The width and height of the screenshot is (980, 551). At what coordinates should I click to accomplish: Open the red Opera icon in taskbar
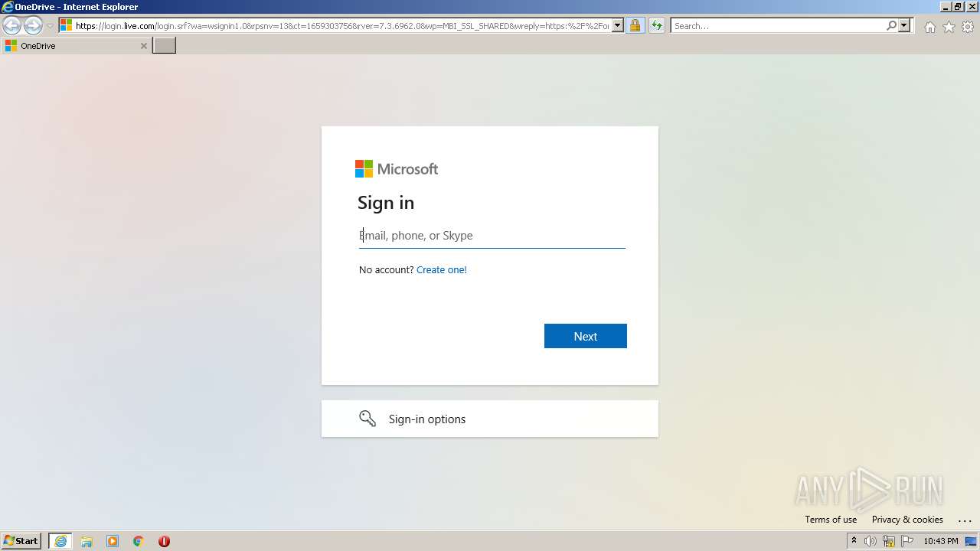pyautogui.click(x=164, y=541)
